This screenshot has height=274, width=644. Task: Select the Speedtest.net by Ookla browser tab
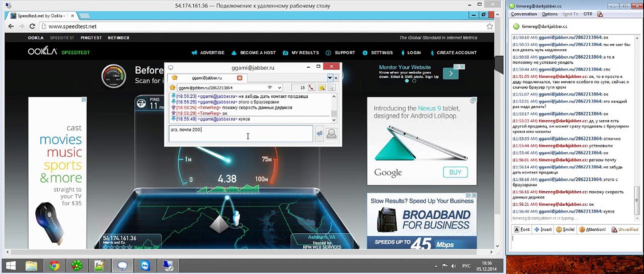pos(42,16)
